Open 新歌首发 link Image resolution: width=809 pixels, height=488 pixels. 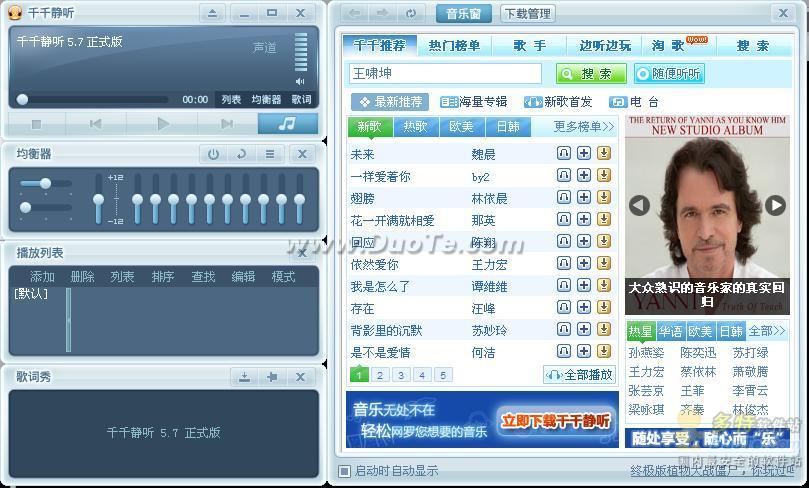(x=558, y=102)
